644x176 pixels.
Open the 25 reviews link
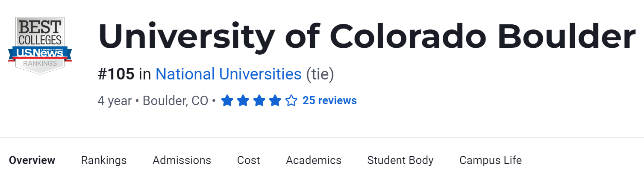click(x=329, y=101)
